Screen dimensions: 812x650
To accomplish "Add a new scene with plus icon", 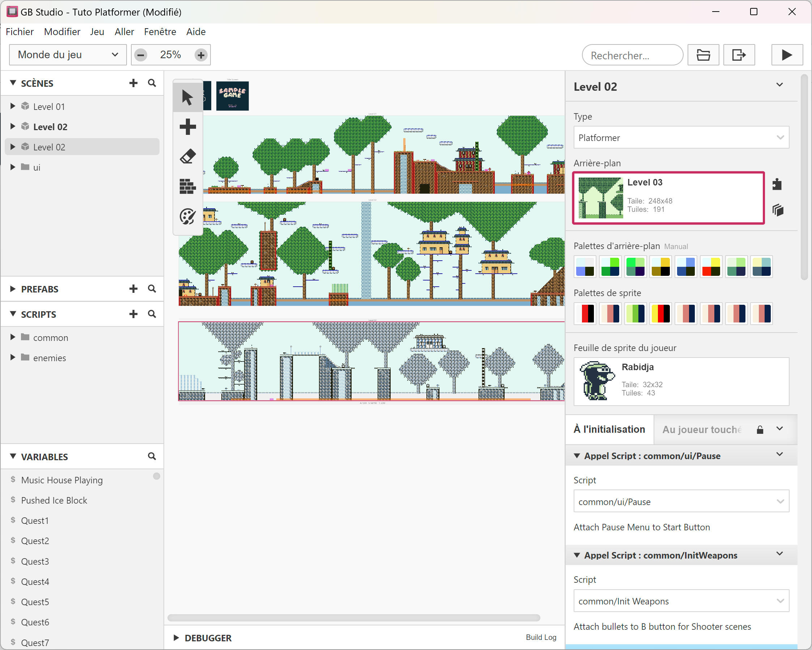I will [x=133, y=83].
